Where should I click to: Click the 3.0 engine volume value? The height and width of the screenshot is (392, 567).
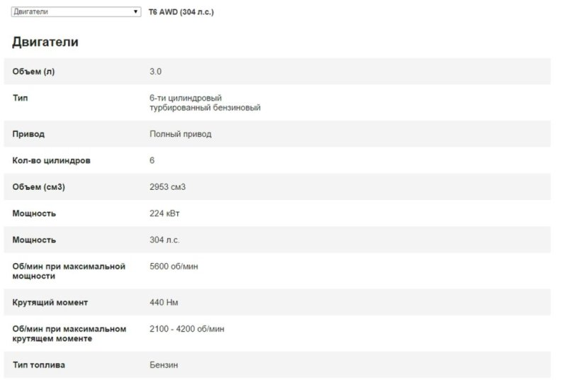pyautogui.click(x=156, y=72)
